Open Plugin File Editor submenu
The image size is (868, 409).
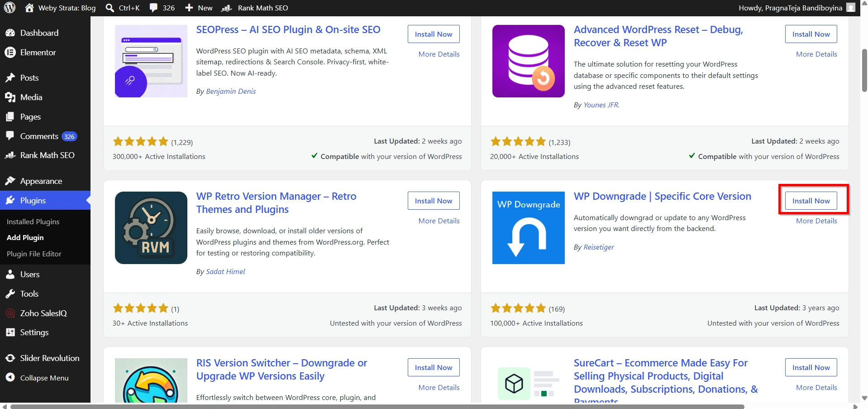click(x=34, y=254)
